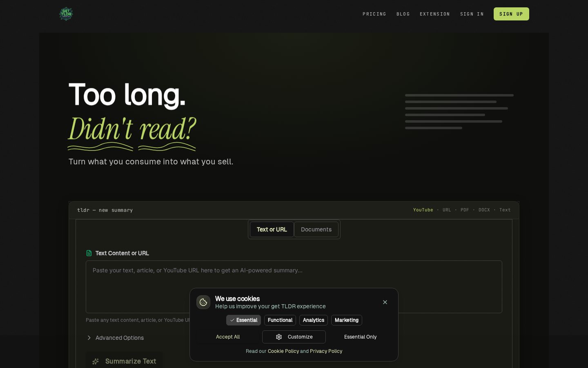Close the cookie banner with the X
The width and height of the screenshot is (588, 368).
click(385, 302)
